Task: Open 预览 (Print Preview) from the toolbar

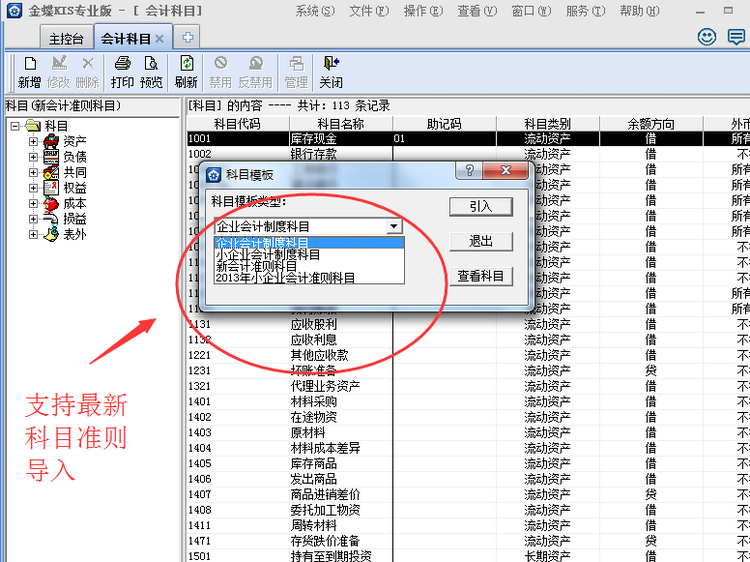Action: 151,72
